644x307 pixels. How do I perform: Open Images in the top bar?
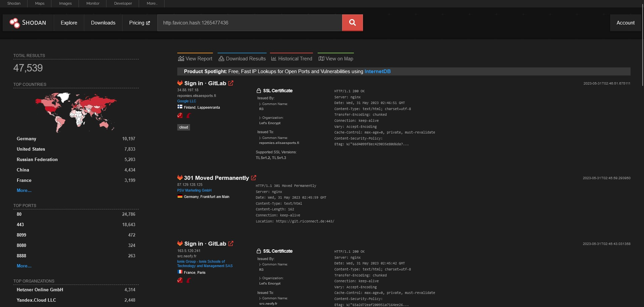[x=65, y=4]
